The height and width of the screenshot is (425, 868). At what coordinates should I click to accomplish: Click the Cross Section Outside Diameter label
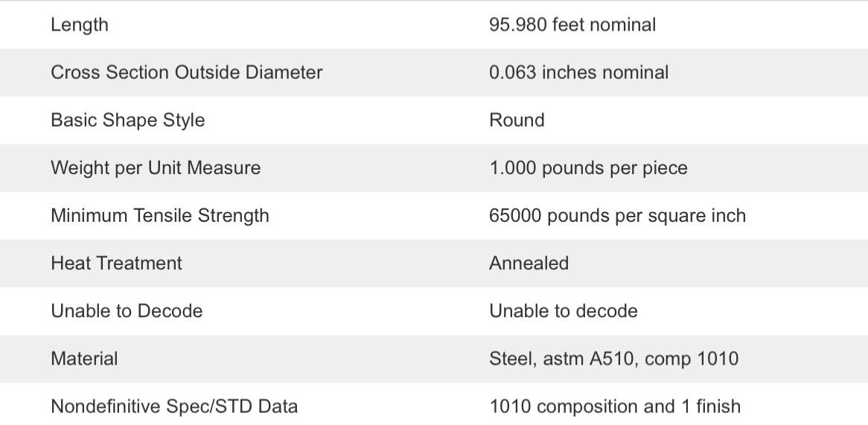click(186, 72)
